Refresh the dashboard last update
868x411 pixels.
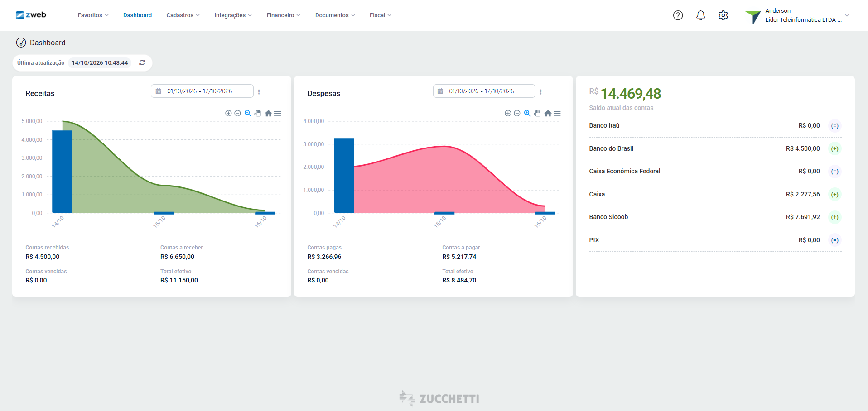point(142,62)
